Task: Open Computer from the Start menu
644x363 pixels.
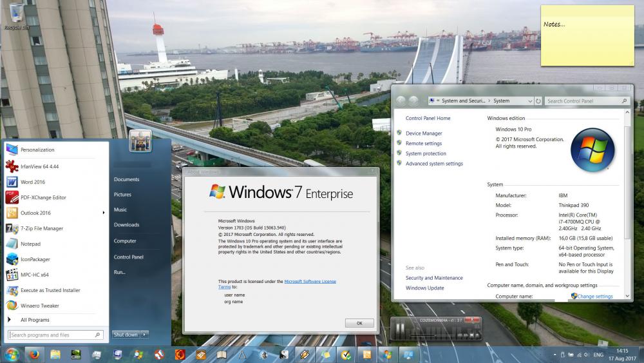Action: pos(125,241)
